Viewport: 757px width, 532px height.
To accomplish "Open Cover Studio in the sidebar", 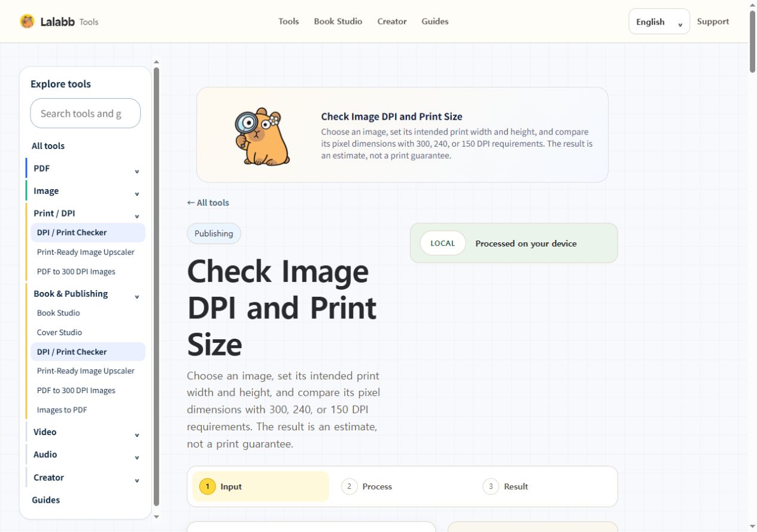I will pyautogui.click(x=59, y=333).
